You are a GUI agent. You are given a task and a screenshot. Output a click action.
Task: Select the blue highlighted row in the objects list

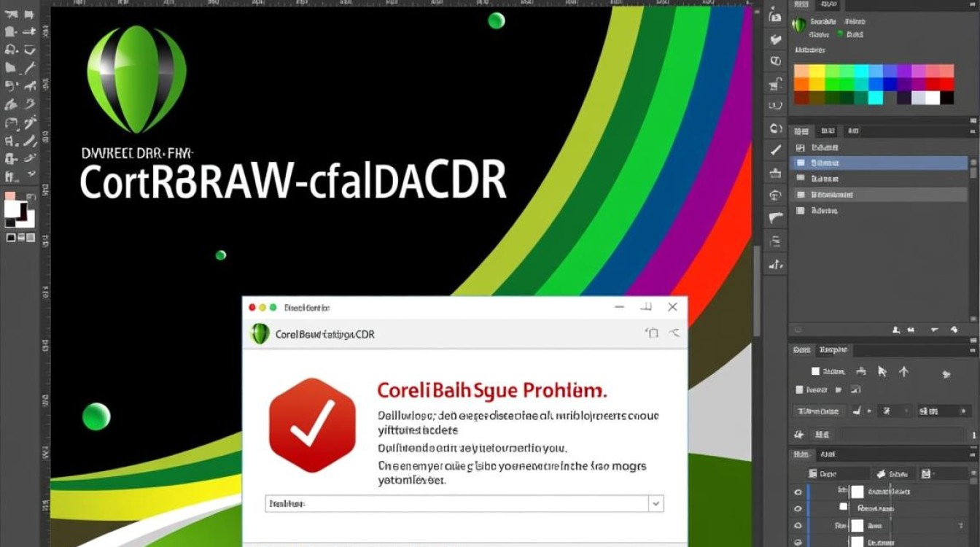pyautogui.click(x=879, y=163)
